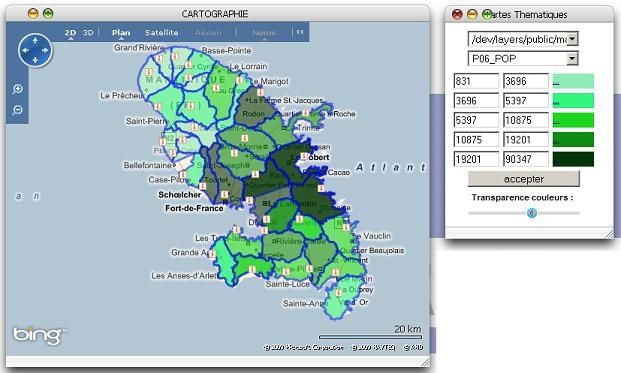The image size is (621, 373).
Task: Select the Satellite map view
Action: point(162,32)
